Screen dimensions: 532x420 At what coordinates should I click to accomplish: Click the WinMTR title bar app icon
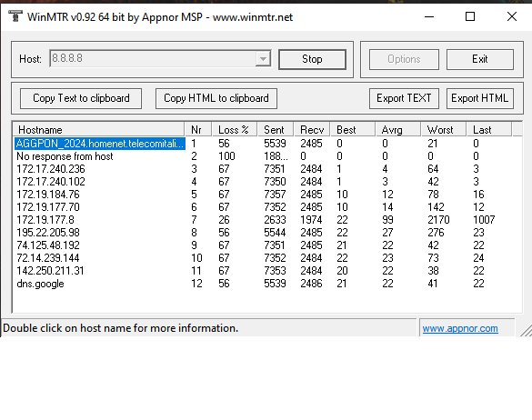[15, 16]
